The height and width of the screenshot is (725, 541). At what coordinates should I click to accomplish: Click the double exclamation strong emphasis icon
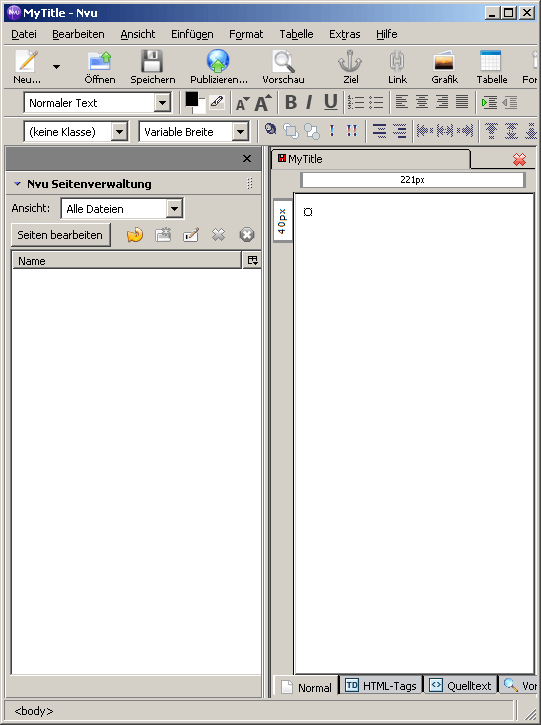(x=352, y=131)
